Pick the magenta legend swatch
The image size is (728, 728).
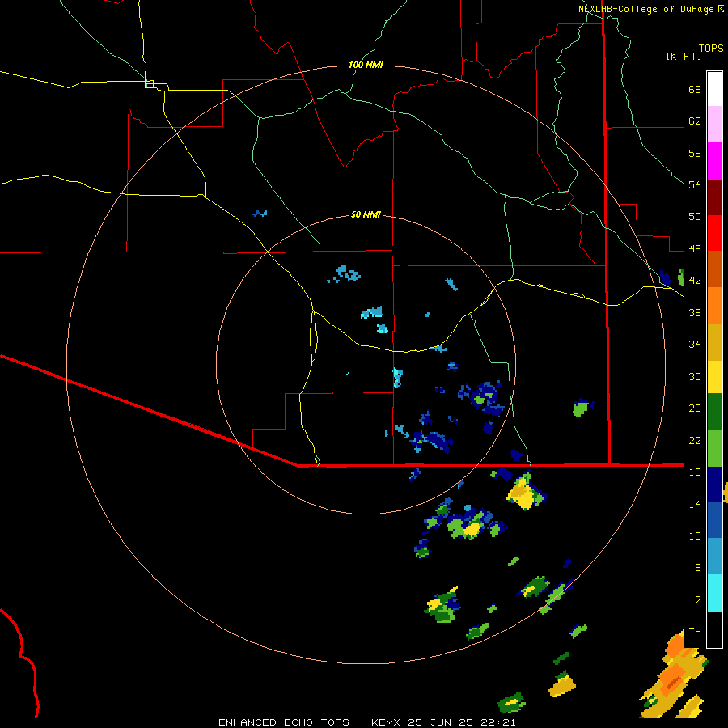pos(714,161)
